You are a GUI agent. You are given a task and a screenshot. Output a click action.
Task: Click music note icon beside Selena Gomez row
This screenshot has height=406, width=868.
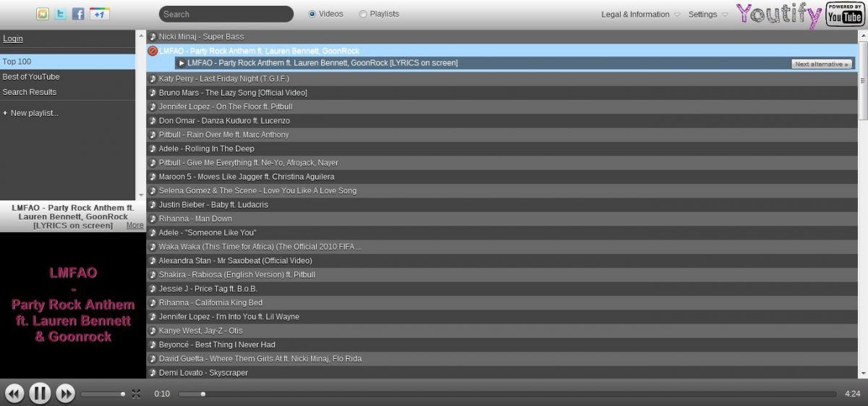point(153,191)
